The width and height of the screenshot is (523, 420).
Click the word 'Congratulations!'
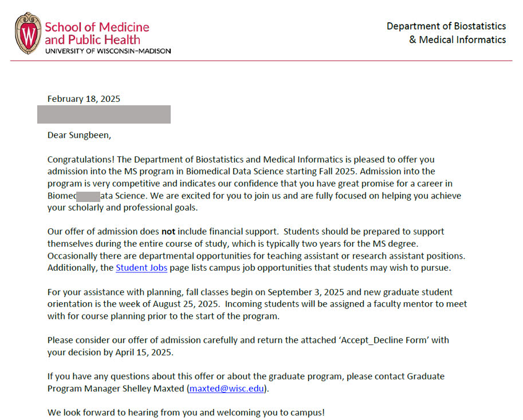pos(81,160)
